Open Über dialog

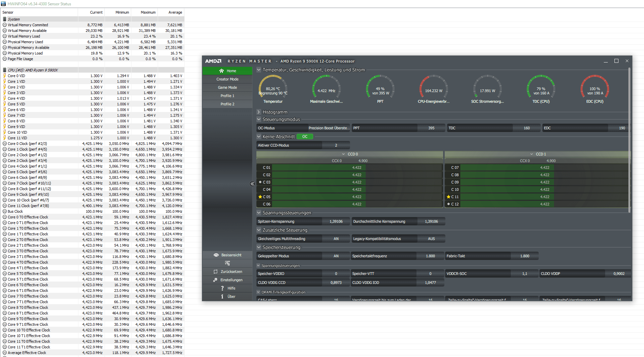tap(227, 297)
